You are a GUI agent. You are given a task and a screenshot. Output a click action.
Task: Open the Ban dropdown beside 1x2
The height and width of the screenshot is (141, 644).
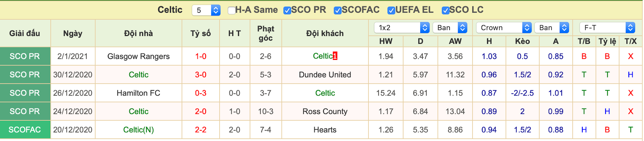[450, 28]
